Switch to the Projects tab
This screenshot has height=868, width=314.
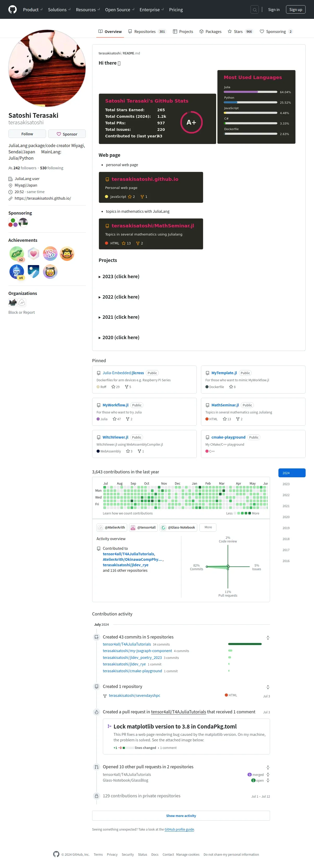(x=183, y=32)
